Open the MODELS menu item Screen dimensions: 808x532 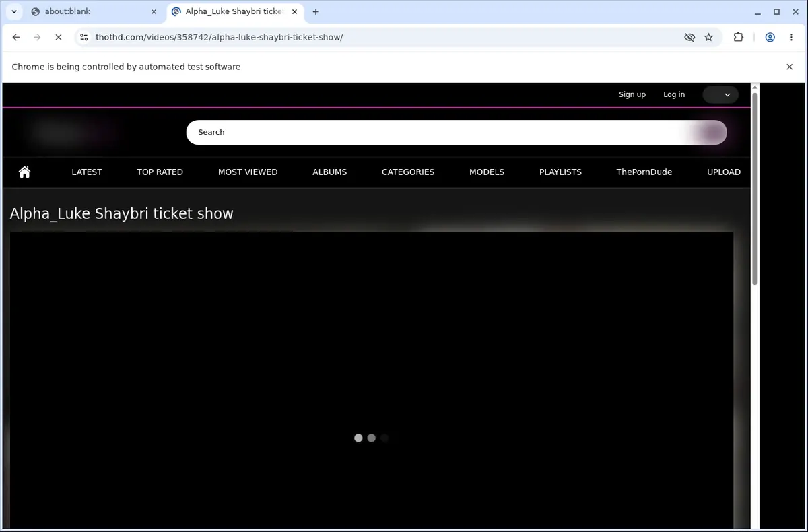[x=487, y=172]
